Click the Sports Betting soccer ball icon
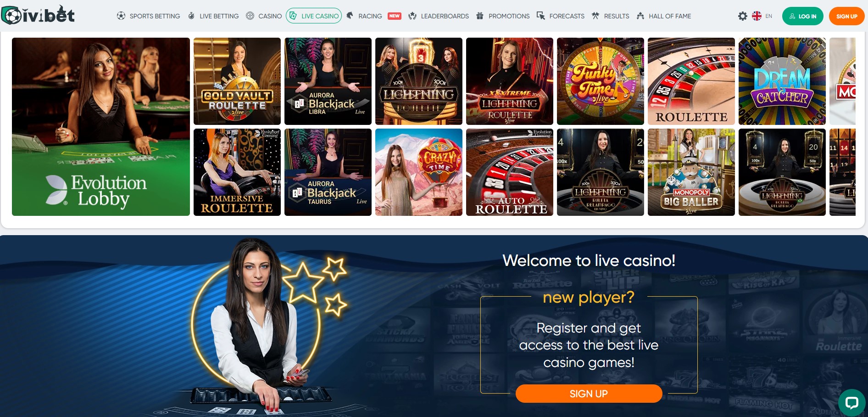 [121, 16]
